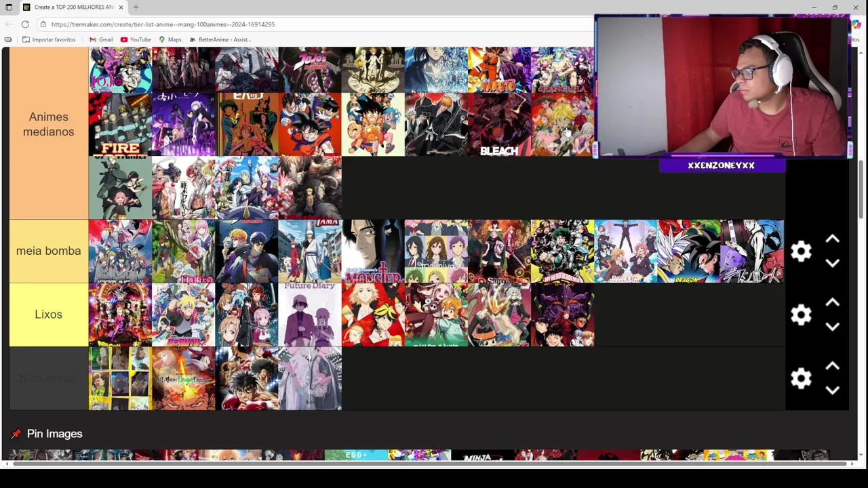The height and width of the screenshot is (488, 868).
Task: Move bottom tier row up with arrow
Action: point(833,367)
